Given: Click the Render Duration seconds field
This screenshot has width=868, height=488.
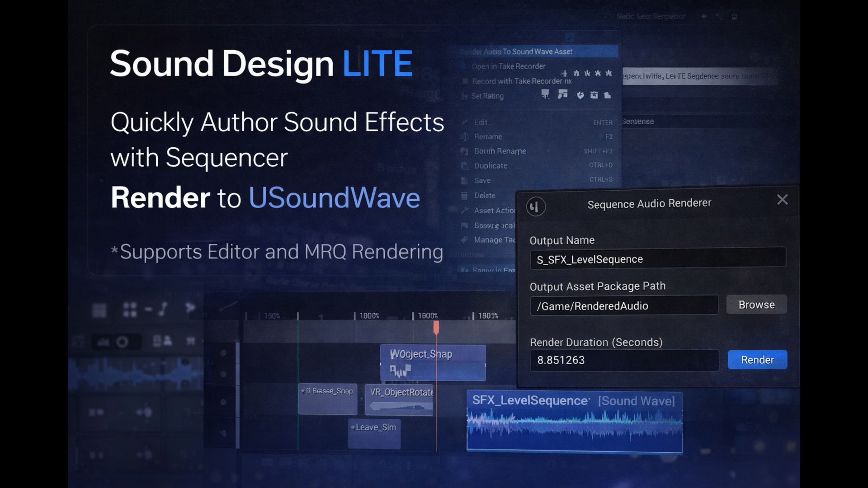Looking at the screenshot, I should point(624,360).
